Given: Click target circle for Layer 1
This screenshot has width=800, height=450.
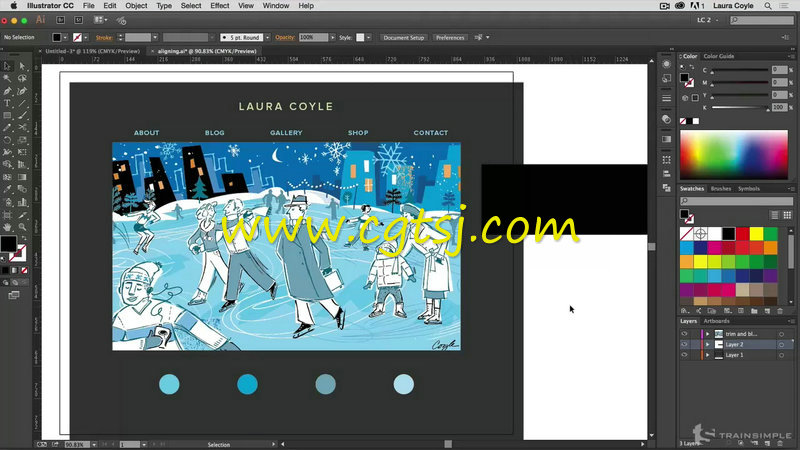Looking at the screenshot, I should pyautogui.click(x=781, y=355).
